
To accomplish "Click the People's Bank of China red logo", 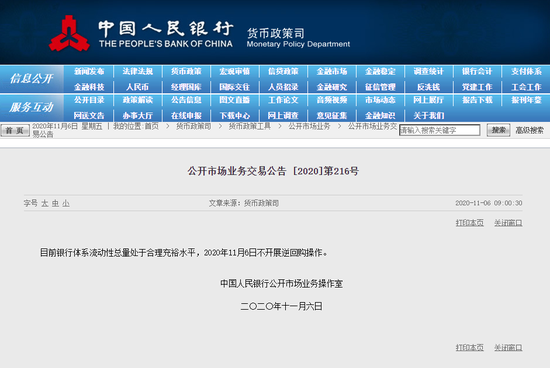I will click(x=69, y=34).
